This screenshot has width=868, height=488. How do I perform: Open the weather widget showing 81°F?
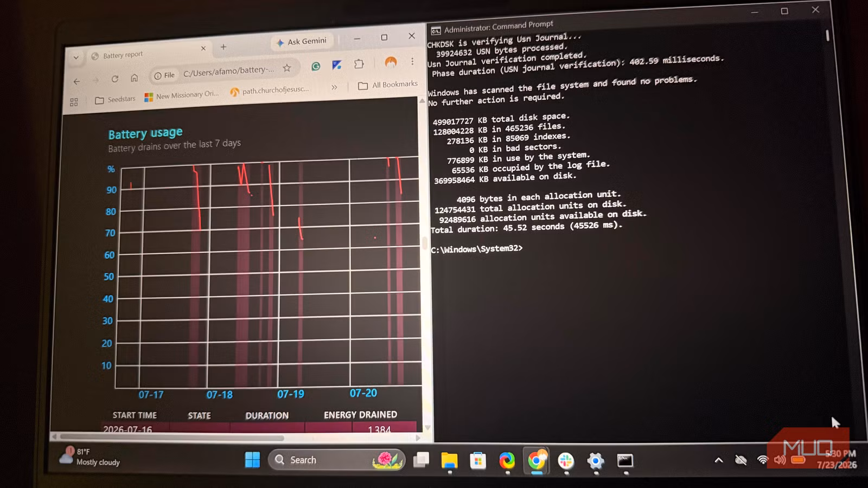pos(90,457)
